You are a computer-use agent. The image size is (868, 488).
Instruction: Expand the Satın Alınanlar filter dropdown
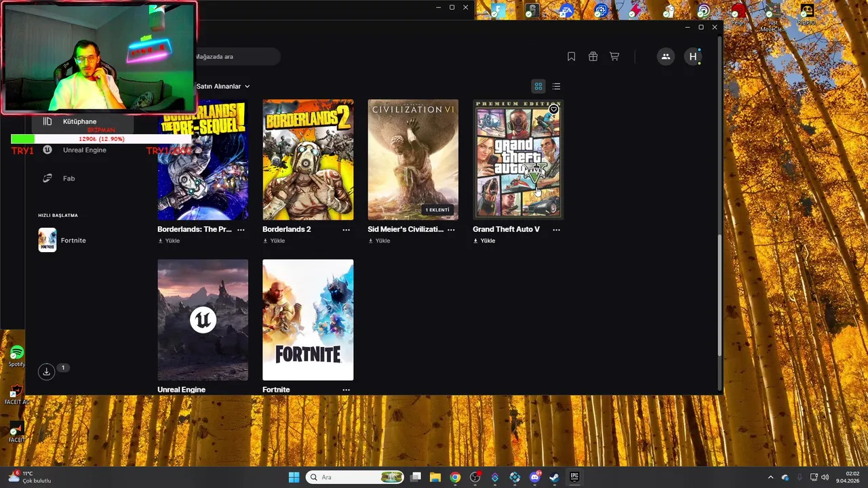[223, 86]
